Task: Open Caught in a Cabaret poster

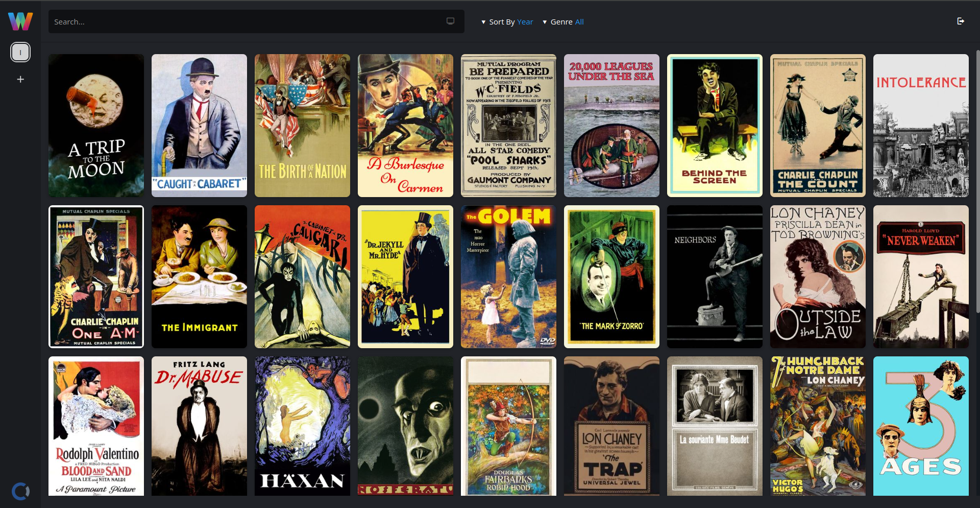Action: click(199, 126)
